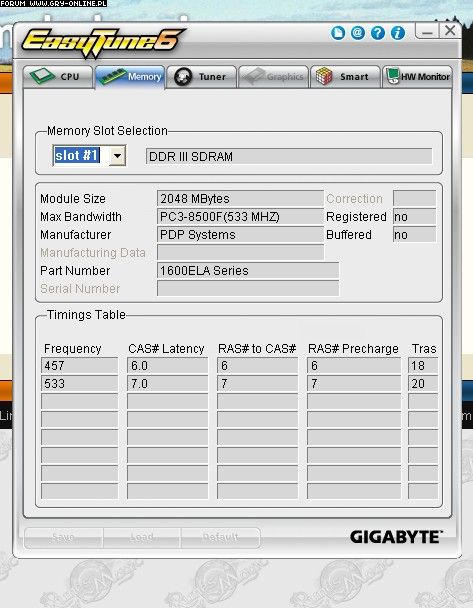This screenshot has width=473, height=608.
Task: Click the info 'i' icon
Action: pyautogui.click(x=398, y=33)
